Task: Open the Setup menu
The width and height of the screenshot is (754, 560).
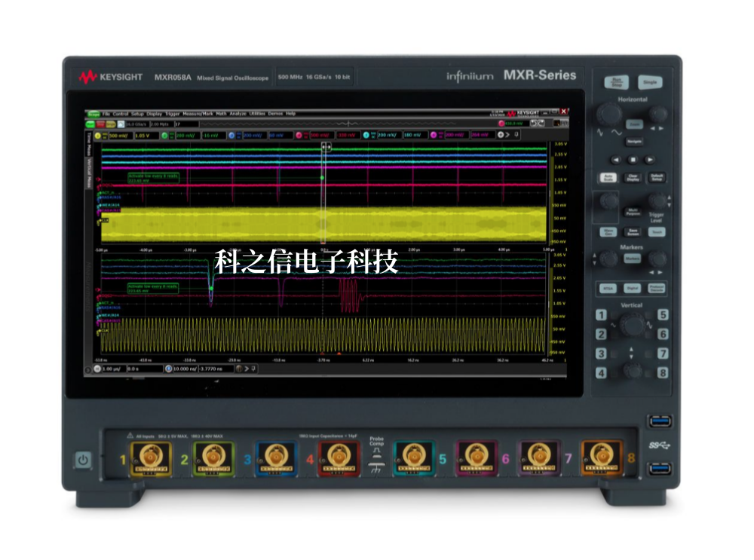Action: (137, 114)
